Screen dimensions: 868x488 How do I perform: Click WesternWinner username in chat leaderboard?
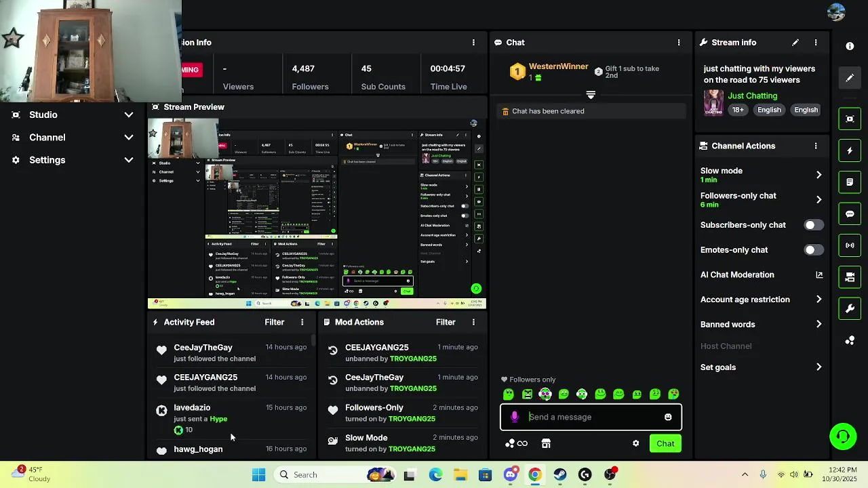558,66
